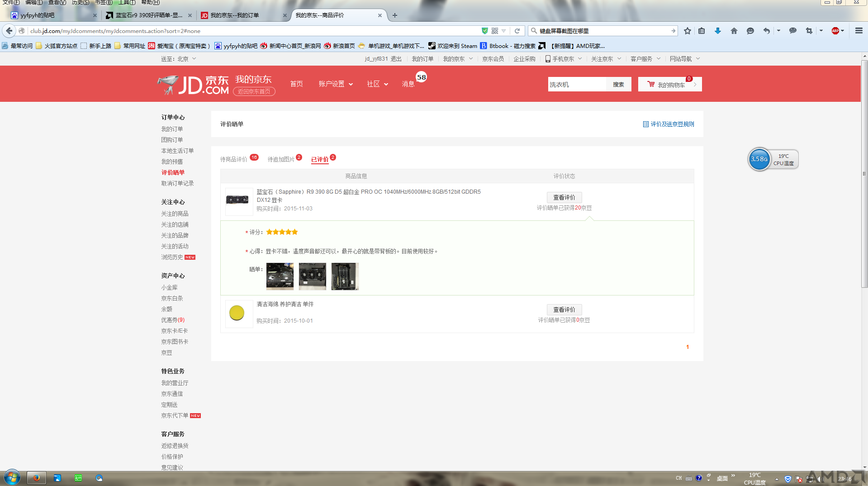The image size is (868, 486).
Task: Click the 返回京东首页 button
Action: coord(254,91)
